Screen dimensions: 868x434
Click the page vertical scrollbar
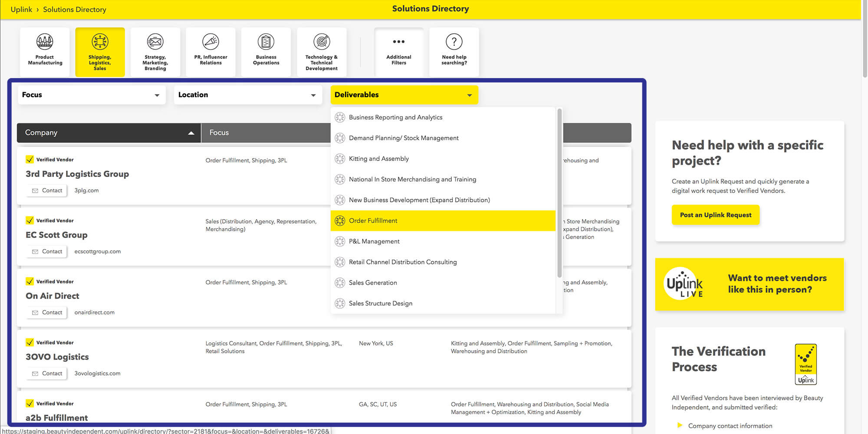click(x=865, y=39)
